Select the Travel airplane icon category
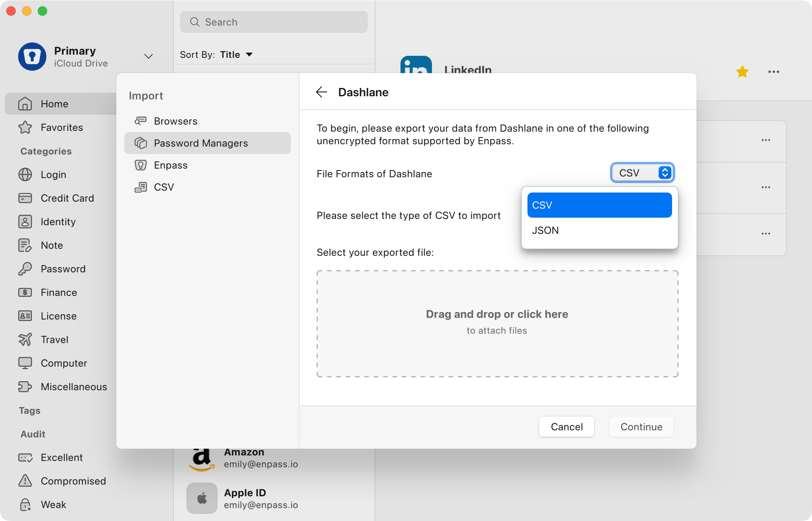The image size is (812, 521). point(25,339)
